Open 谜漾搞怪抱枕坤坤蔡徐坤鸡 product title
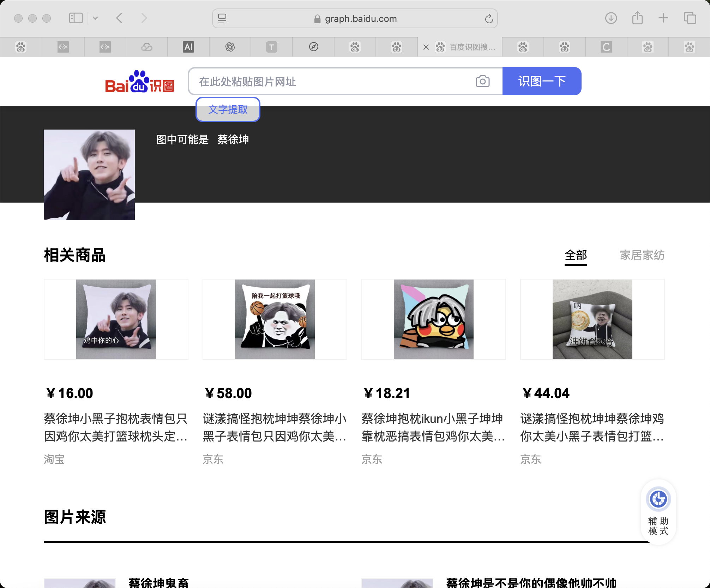The height and width of the screenshot is (588, 710). 592,427
